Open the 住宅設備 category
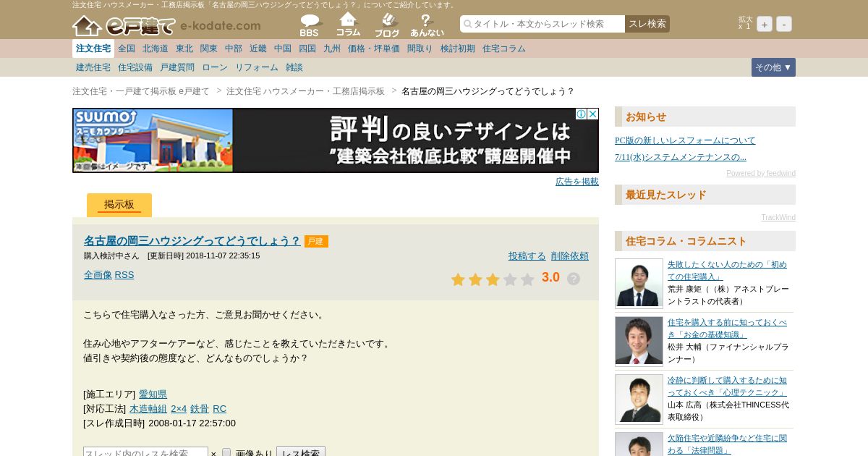868x456 pixels. coord(135,67)
